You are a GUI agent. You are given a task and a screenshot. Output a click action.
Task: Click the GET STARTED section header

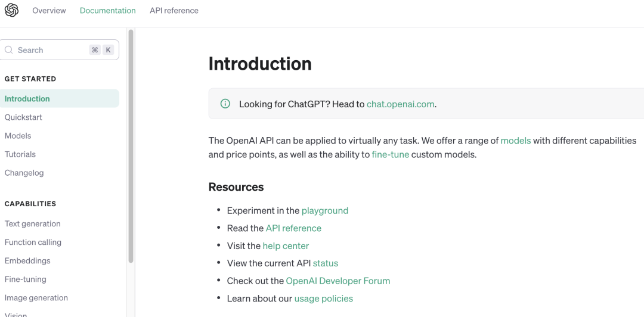pos(30,79)
